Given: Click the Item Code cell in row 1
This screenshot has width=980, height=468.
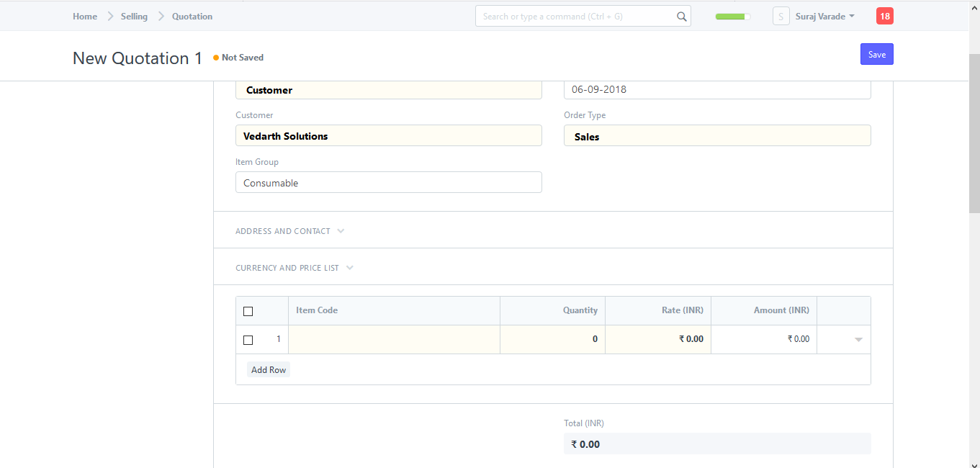Looking at the screenshot, I should (394, 340).
